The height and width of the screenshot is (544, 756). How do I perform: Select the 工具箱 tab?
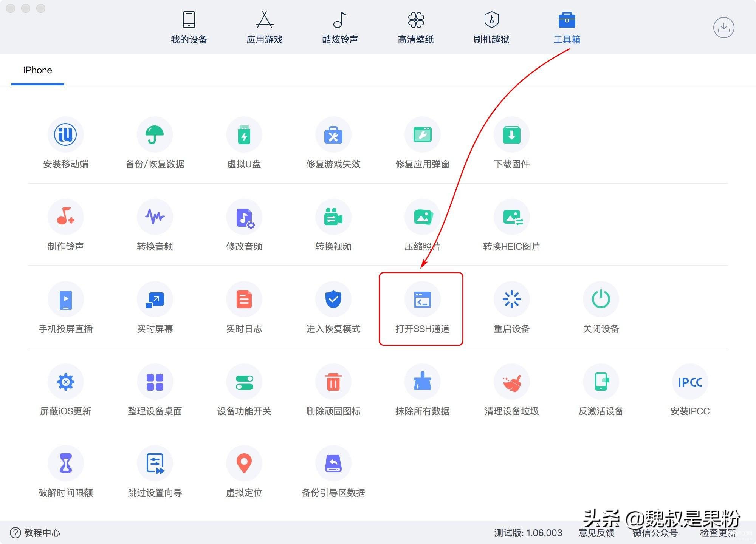click(x=567, y=28)
